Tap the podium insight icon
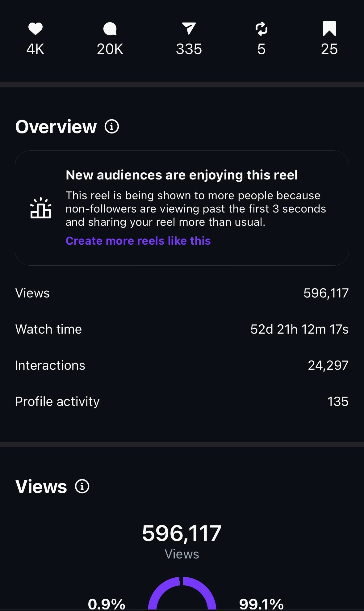The width and height of the screenshot is (364, 611). [41, 208]
